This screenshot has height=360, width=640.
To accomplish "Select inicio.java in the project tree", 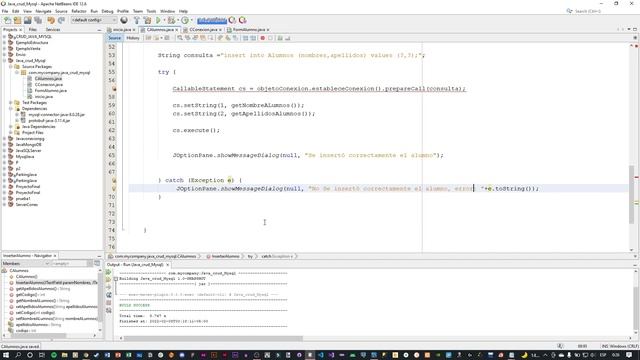I will (x=43, y=97).
